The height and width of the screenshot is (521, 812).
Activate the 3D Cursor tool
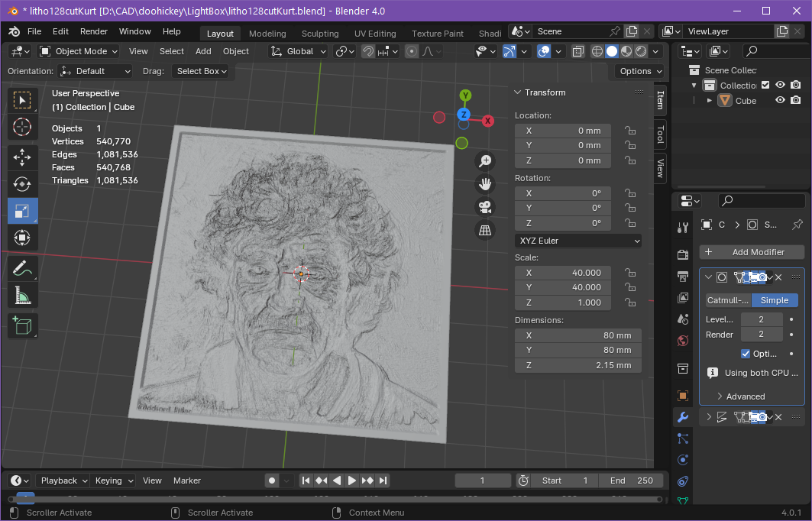pyautogui.click(x=22, y=127)
